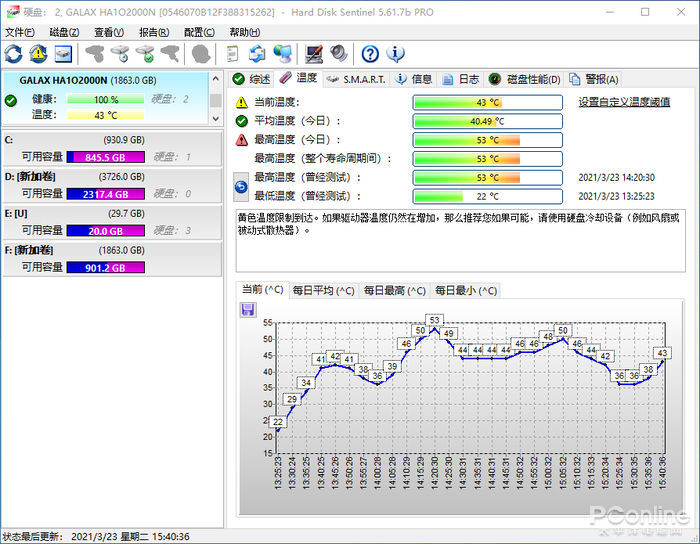The width and height of the screenshot is (700, 544).
Task: Click the send report by e-mail icon
Action: pyautogui.click(x=257, y=54)
